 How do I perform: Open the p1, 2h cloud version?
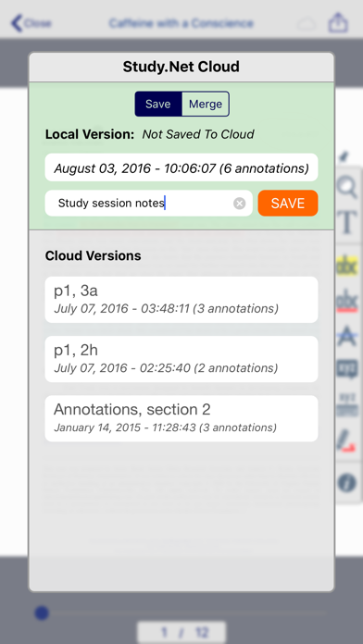coord(181,359)
